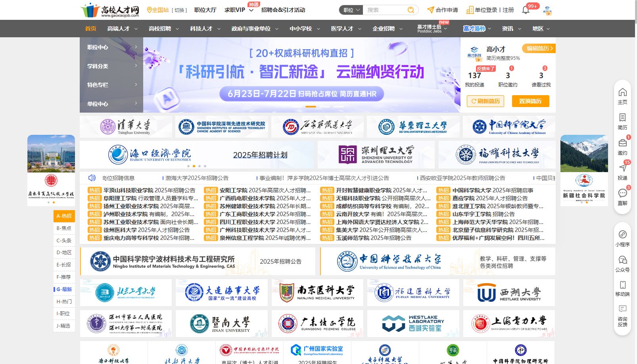This screenshot has height=364, width=637.
Task: Expand 高端人才 nav dropdown
Action: [136, 29]
